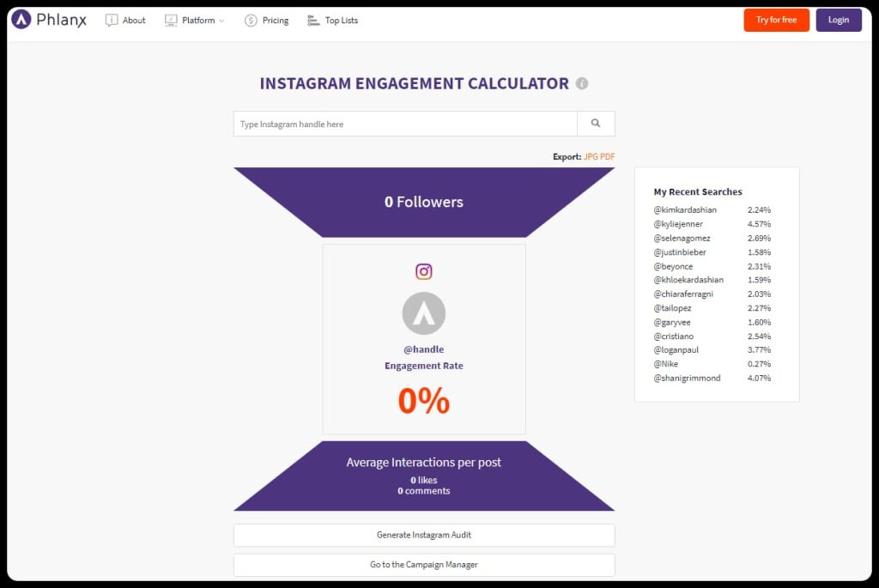Click the 2.24% engagement value

pos(759,209)
